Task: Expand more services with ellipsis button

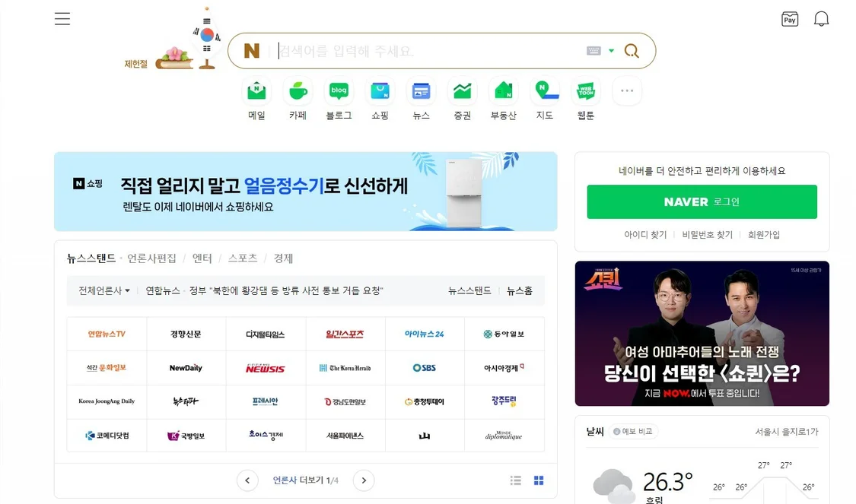Action: [x=627, y=91]
